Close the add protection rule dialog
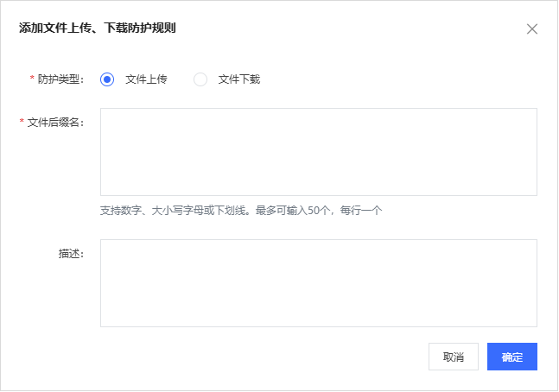 pos(531,28)
